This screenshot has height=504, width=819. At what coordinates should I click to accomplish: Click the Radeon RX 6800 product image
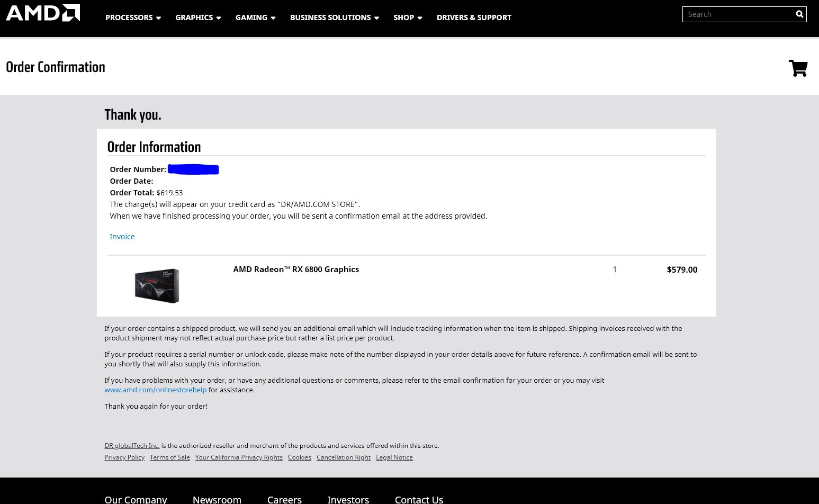[157, 286]
